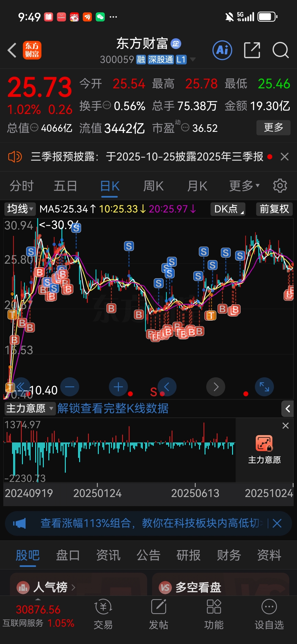Viewport: 297px width, 644px height.
Task: Select the 周K chart tab
Action: (153, 186)
